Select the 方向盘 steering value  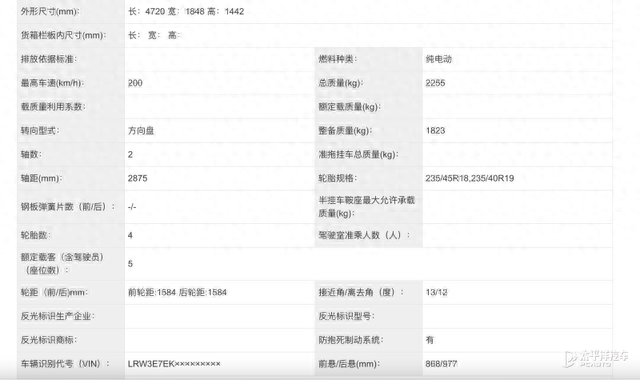[x=141, y=131]
